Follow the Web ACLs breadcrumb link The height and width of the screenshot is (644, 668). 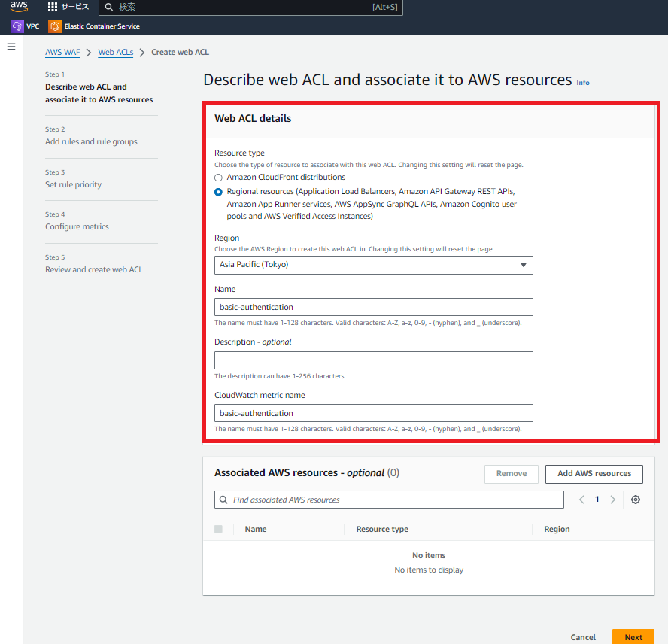pos(116,52)
